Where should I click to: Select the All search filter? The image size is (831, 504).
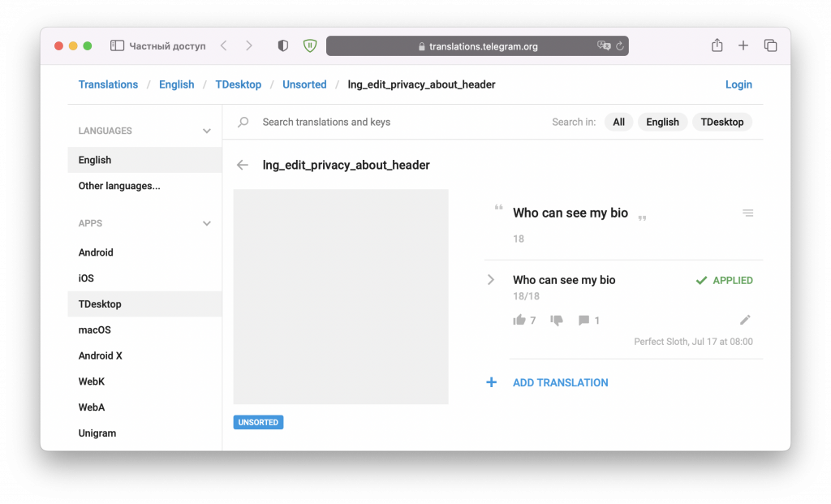click(x=618, y=122)
